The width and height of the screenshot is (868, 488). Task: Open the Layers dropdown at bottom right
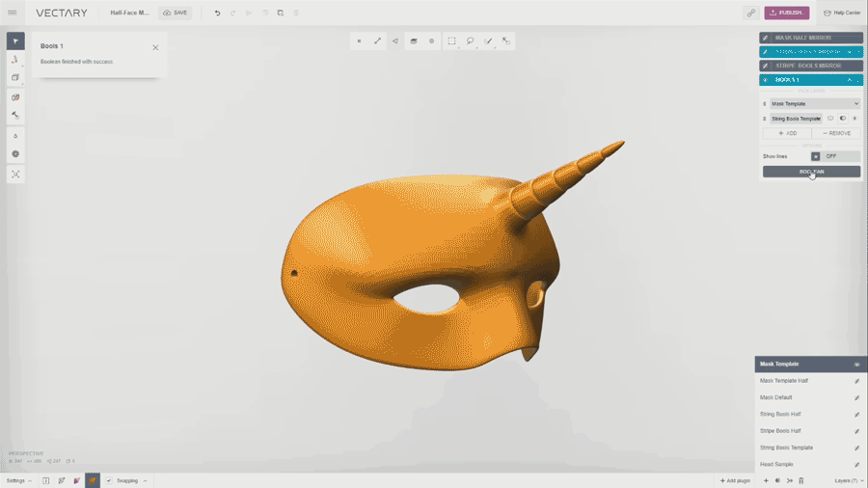(x=849, y=480)
